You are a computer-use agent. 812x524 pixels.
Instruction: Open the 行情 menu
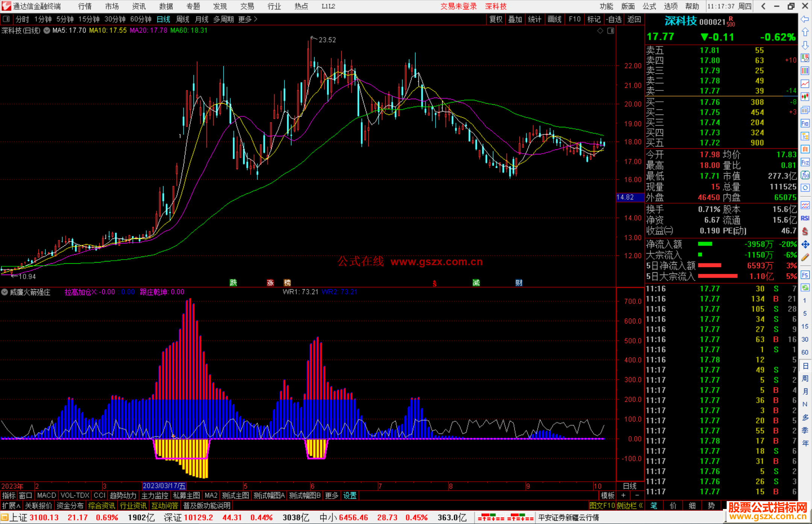click(85, 6)
